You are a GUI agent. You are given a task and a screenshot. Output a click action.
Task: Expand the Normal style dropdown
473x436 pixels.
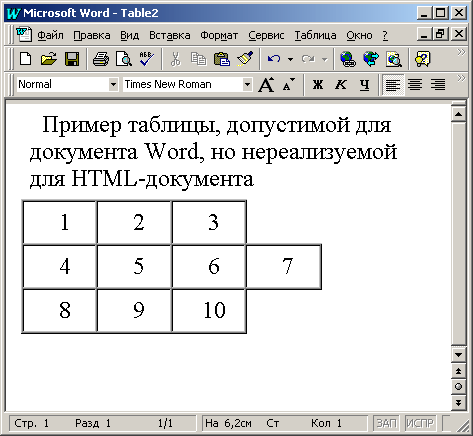[x=114, y=85]
